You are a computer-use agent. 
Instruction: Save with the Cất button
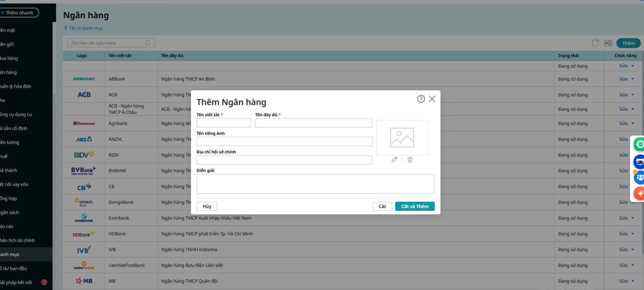382,206
